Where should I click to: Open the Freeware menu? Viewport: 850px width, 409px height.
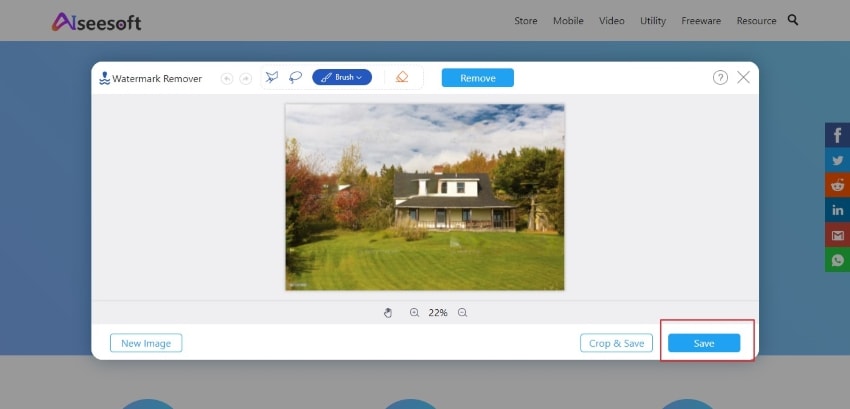(701, 21)
